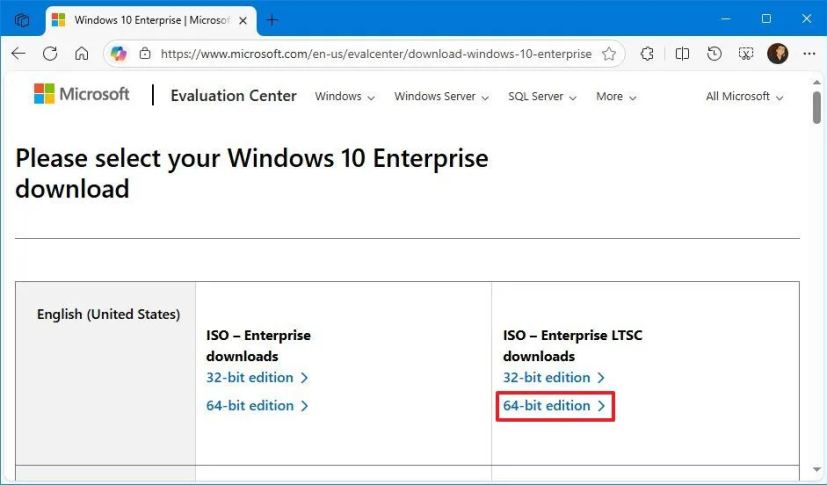Image resolution: width=827 pixels, height=485 pixels.
Task: Open Copilot from the address bar
Action: coord(119,54)
